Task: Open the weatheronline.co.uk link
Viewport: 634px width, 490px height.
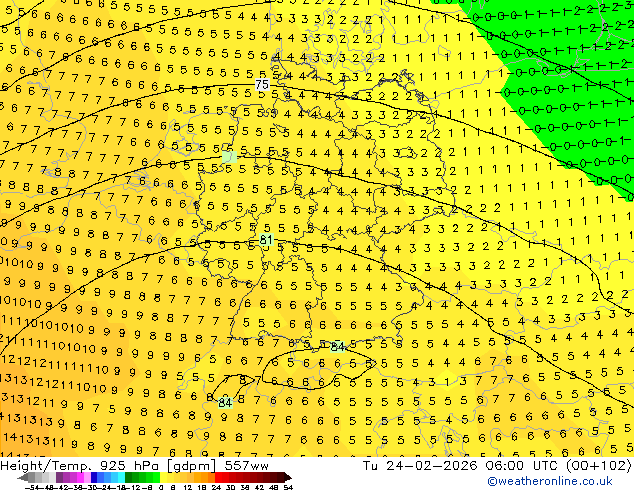Action: click(550, 481)
